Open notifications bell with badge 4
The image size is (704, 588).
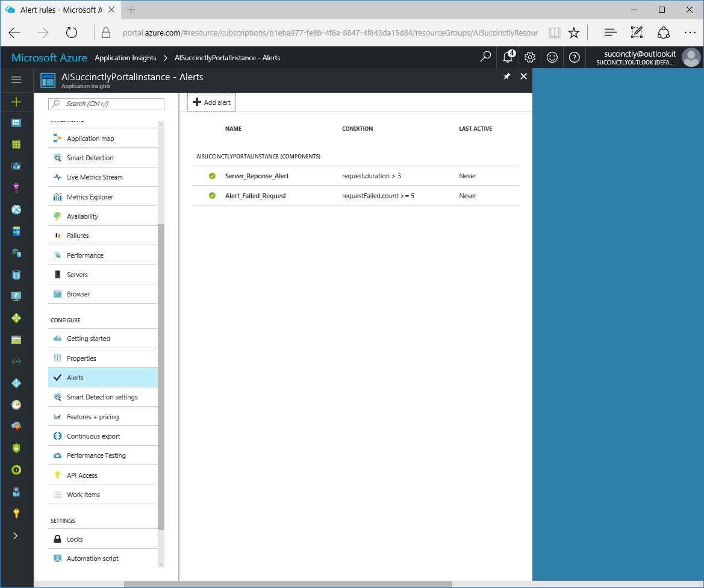(x=508, y=57)
